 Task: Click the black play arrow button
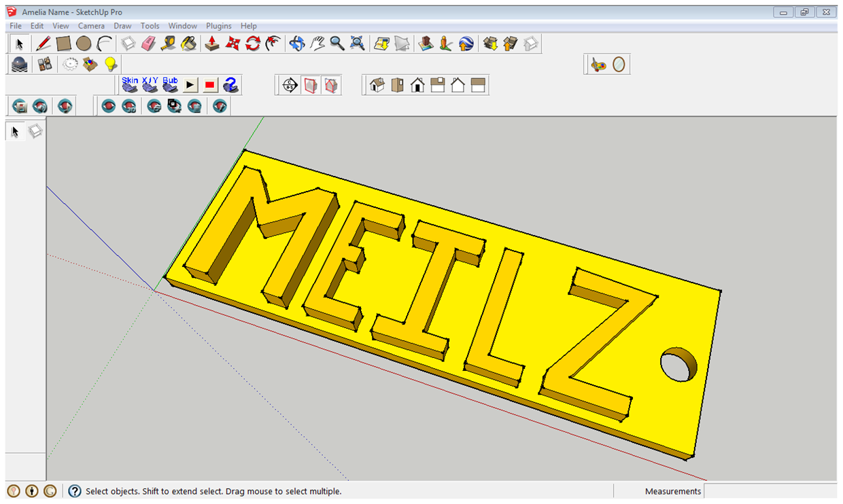click(x=190, y=85)
